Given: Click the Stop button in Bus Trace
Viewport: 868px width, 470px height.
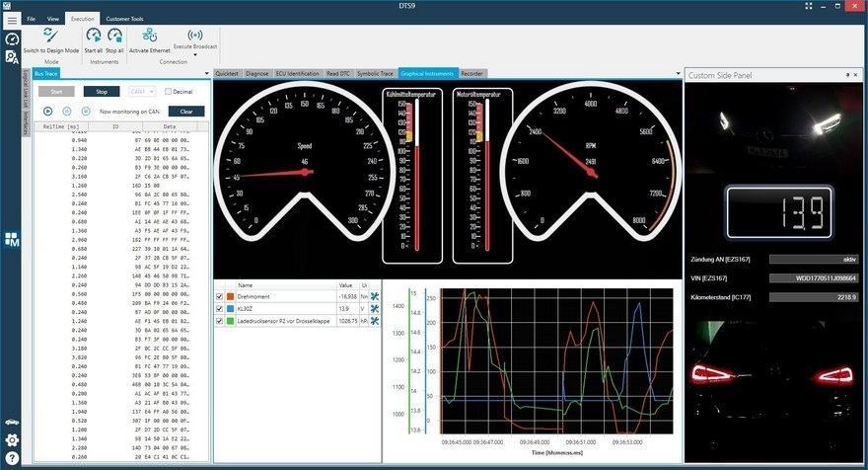Looking at the screenshot, I should tap(102, 92).
